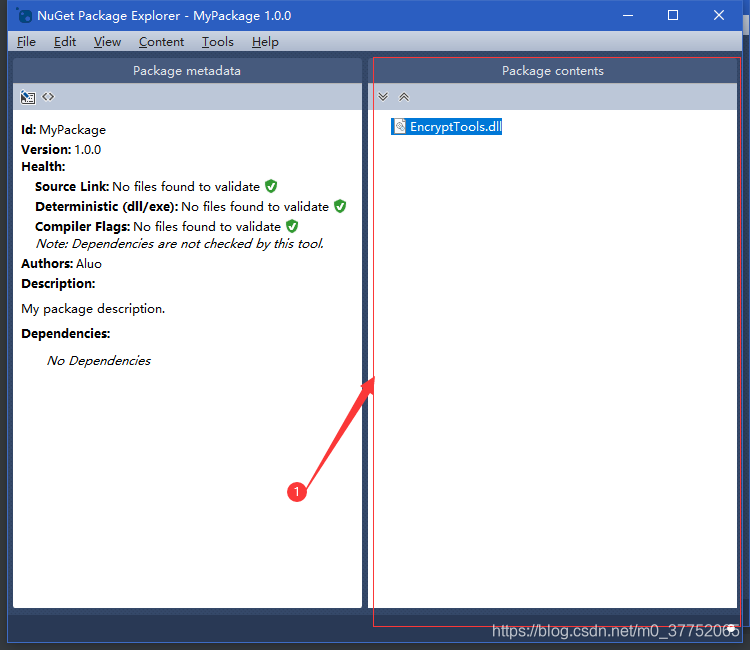Screen dimensions: 750x650
Task: Open the Edit menu
Action: pos(65,42)
